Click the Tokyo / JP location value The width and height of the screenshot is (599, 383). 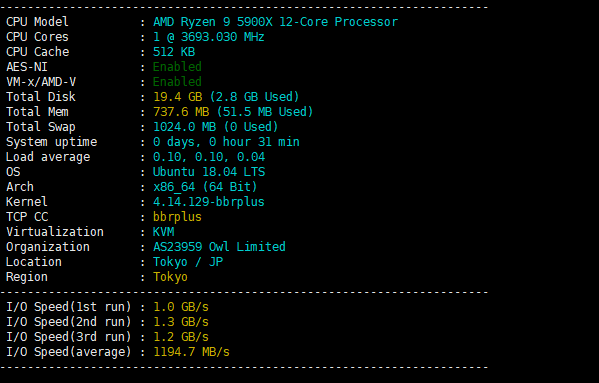[x=188, y=262]
